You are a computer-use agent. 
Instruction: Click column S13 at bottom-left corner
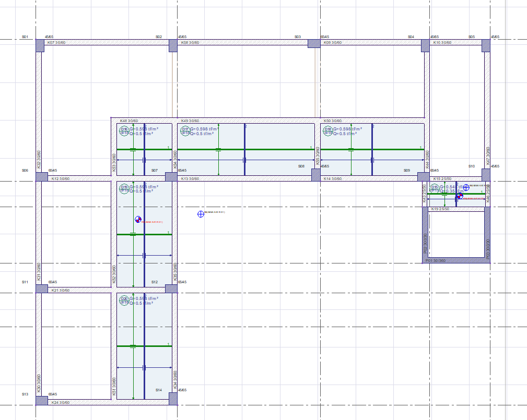tap(41, 401)
